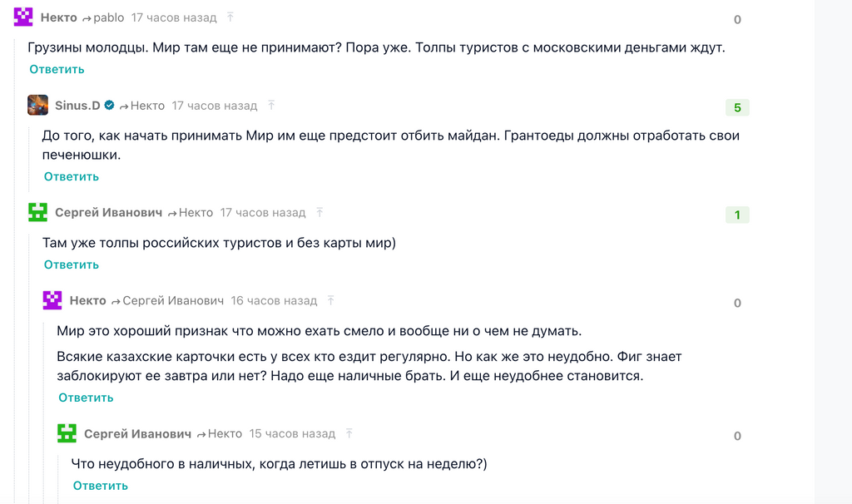Click the zero rating counter on the top comment
The image size is (852, 504).
point(736,20)
